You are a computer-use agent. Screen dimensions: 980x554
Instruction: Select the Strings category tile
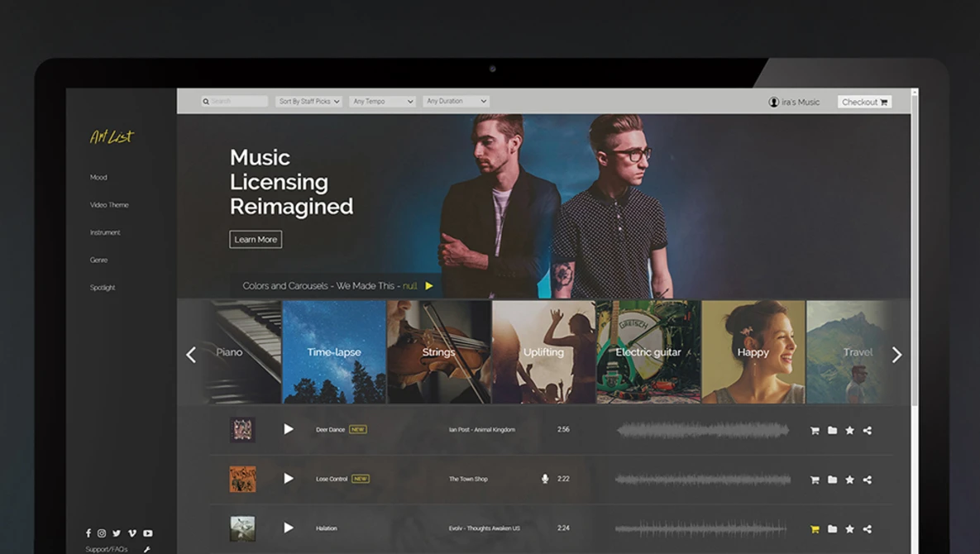pyautogui.click(x=439, y=351)
